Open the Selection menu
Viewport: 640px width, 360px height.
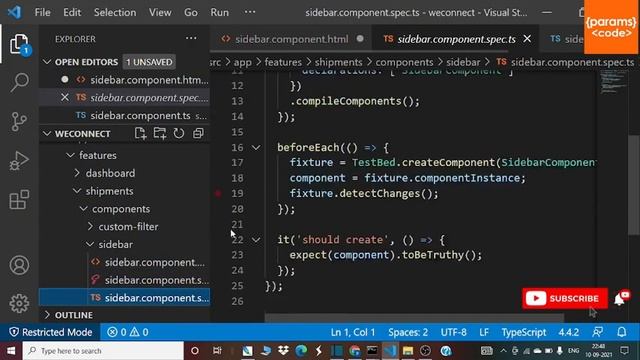(115, 12)
